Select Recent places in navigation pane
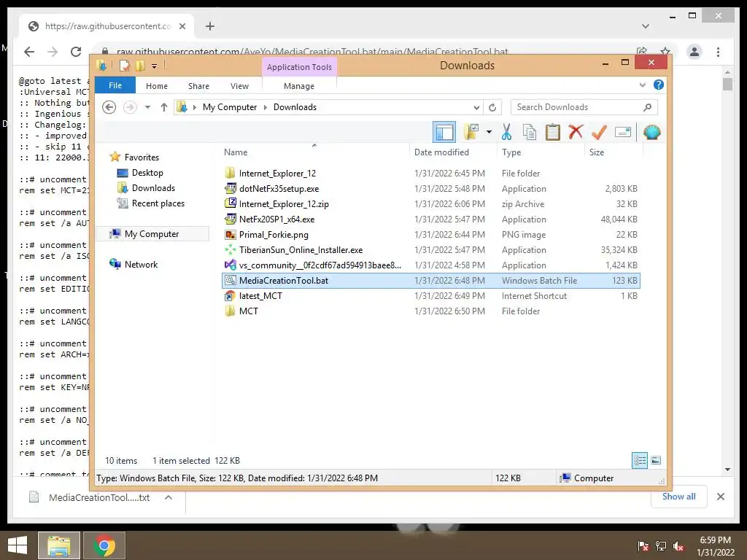 (158, 203)
